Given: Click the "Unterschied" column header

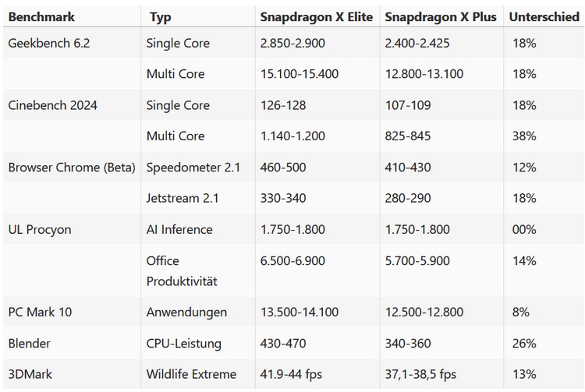Looking at the screenshot, I should click(x=543, y=16).
